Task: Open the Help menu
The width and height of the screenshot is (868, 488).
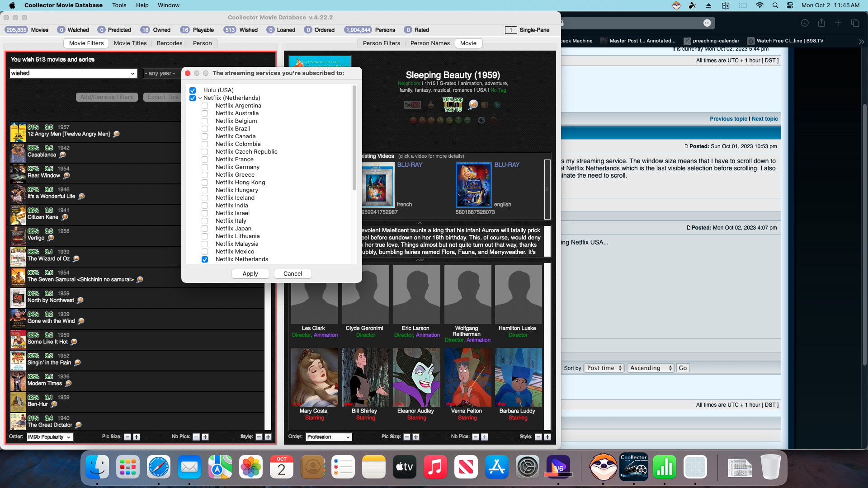Action: click(x=142, y=5)
